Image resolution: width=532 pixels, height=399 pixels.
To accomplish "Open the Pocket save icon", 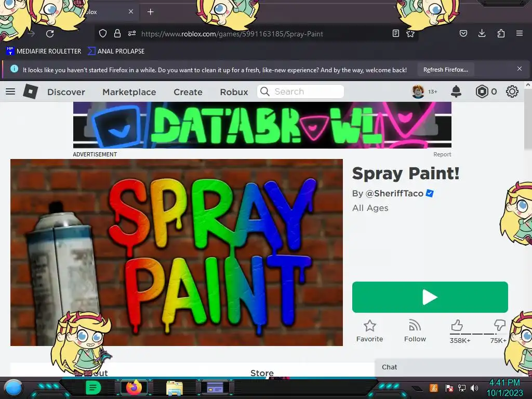I will pyautogui.click(x=463, y=33).
